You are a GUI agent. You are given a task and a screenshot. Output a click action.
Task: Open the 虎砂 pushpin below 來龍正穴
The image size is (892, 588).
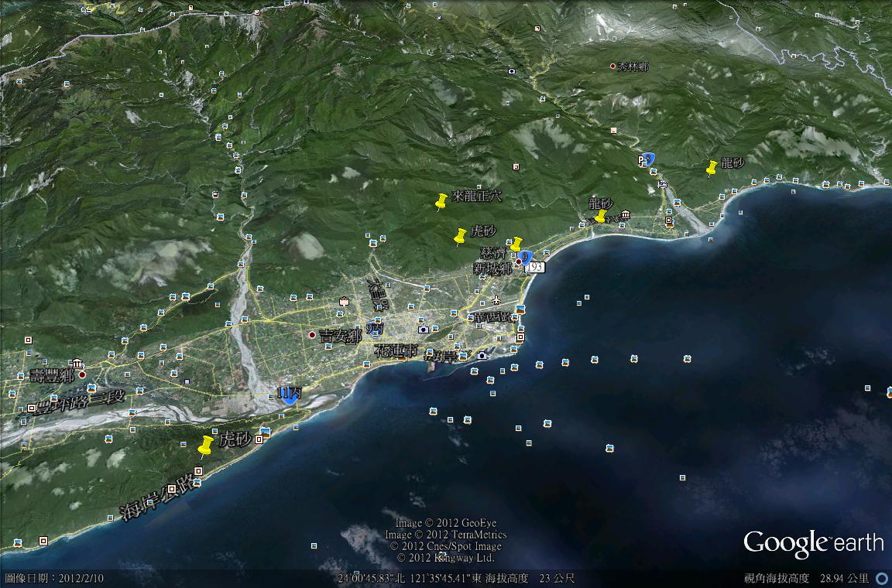click(461, 236)
